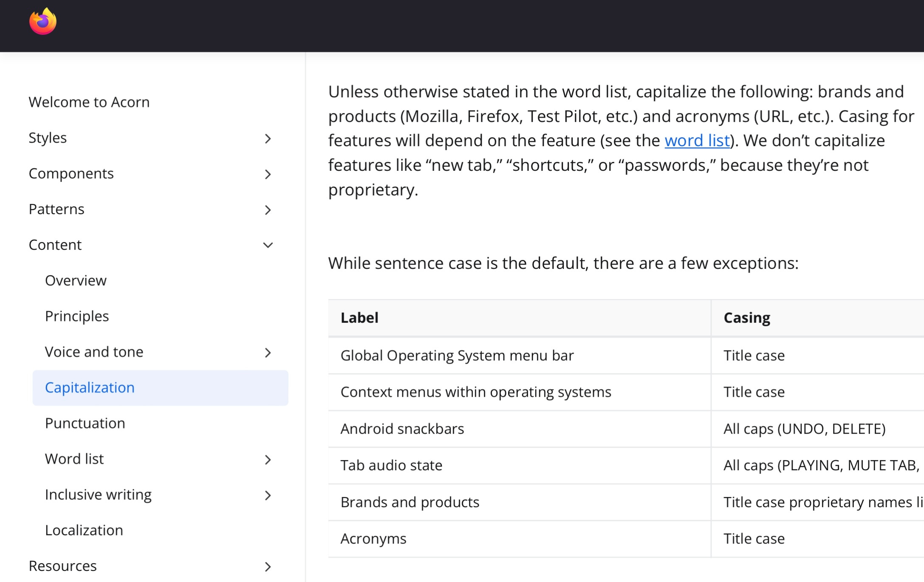The image size is (924, 582).
Task: Expand the Styles section chevron
Action: [268, 138]
